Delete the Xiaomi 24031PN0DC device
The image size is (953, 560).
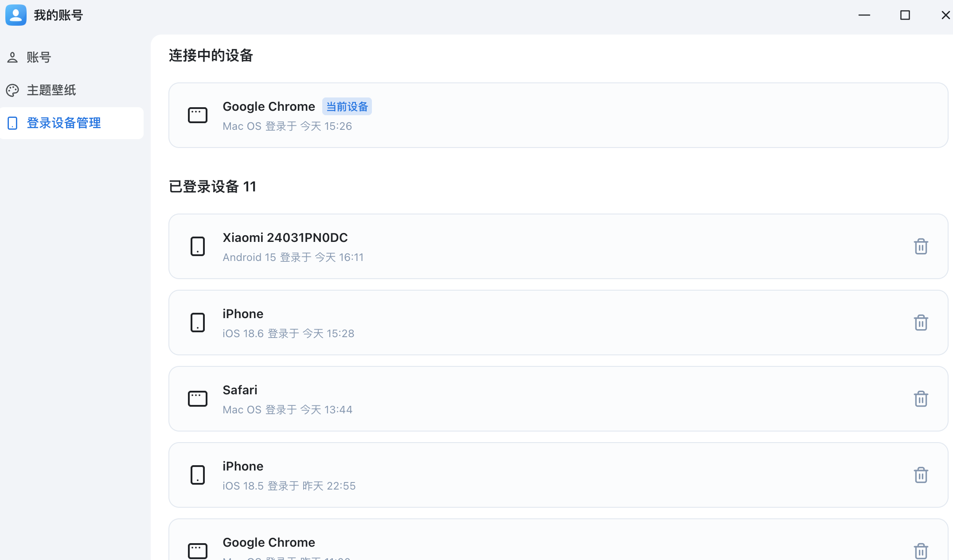(x=921, y=246)
